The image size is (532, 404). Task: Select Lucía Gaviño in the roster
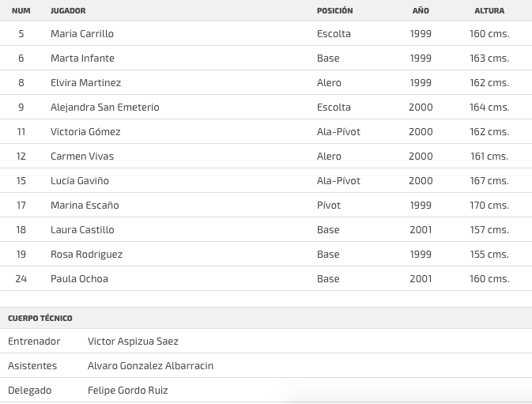(80, 181)
